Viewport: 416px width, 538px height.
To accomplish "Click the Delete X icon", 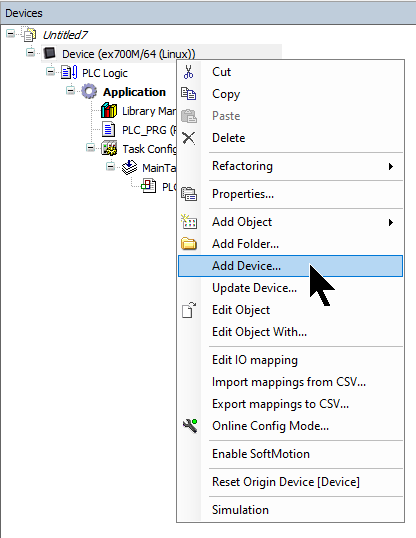I will click(188, 138).
